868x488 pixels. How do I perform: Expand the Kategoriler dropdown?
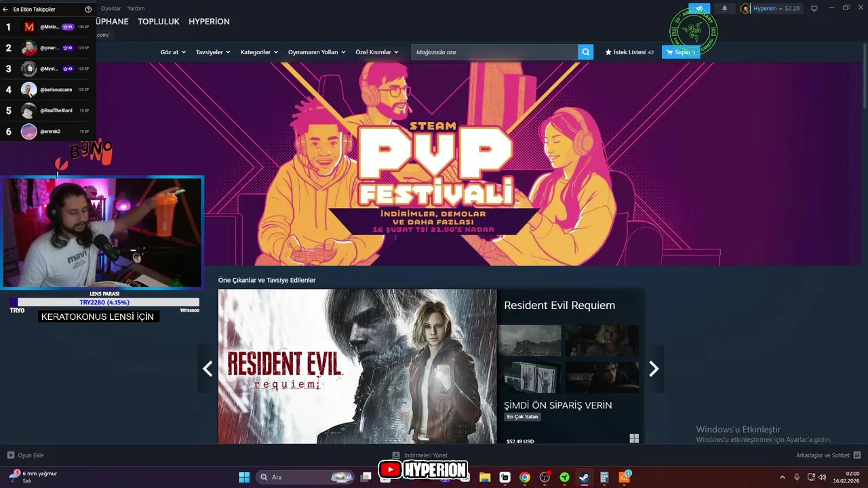click(x=259, y=52)
